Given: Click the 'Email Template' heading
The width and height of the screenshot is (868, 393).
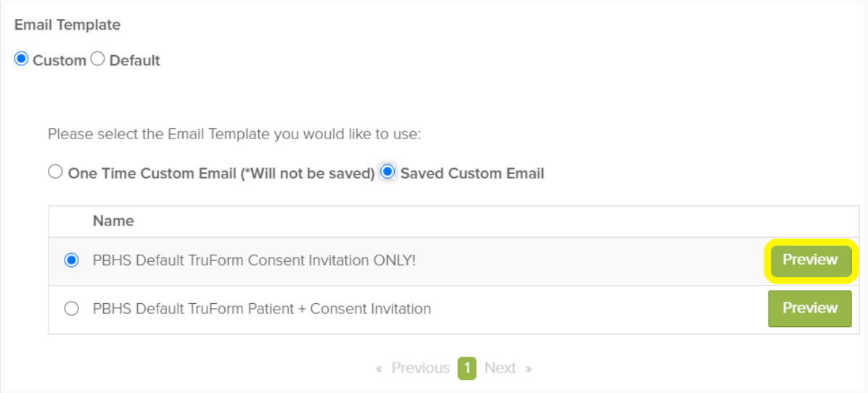Looking at the screenshot, I should (67, 25).
